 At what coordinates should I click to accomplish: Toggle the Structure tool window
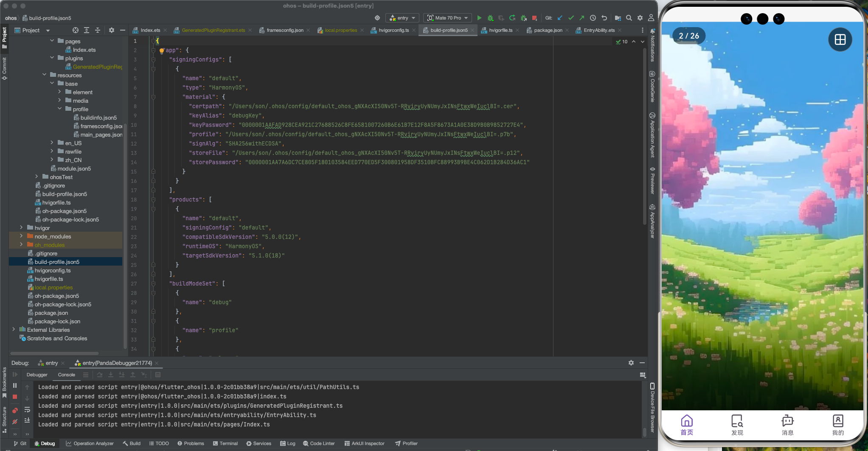[4, 420]
